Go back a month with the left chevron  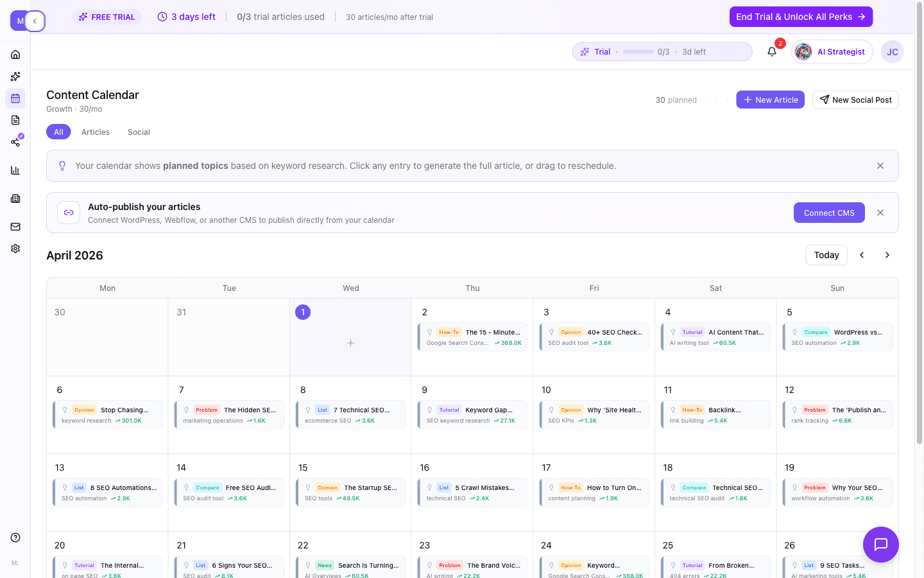[x=862, y=255]
